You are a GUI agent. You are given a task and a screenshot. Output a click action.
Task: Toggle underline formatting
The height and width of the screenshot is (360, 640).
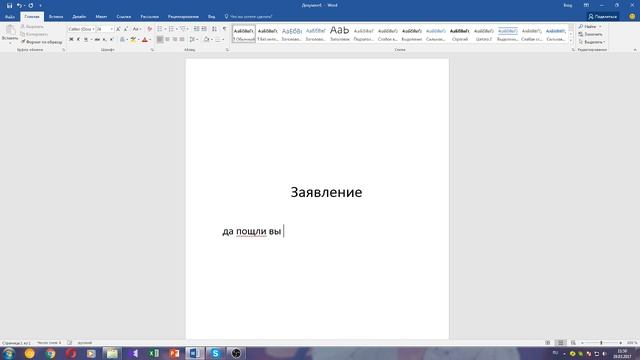tap(86, 40)
